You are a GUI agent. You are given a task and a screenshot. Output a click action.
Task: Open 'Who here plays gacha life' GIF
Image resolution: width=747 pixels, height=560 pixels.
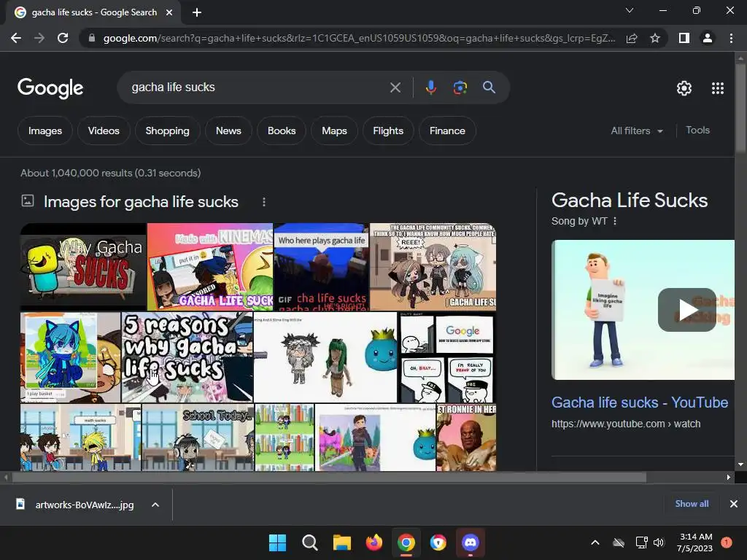[x=322, y=267]
